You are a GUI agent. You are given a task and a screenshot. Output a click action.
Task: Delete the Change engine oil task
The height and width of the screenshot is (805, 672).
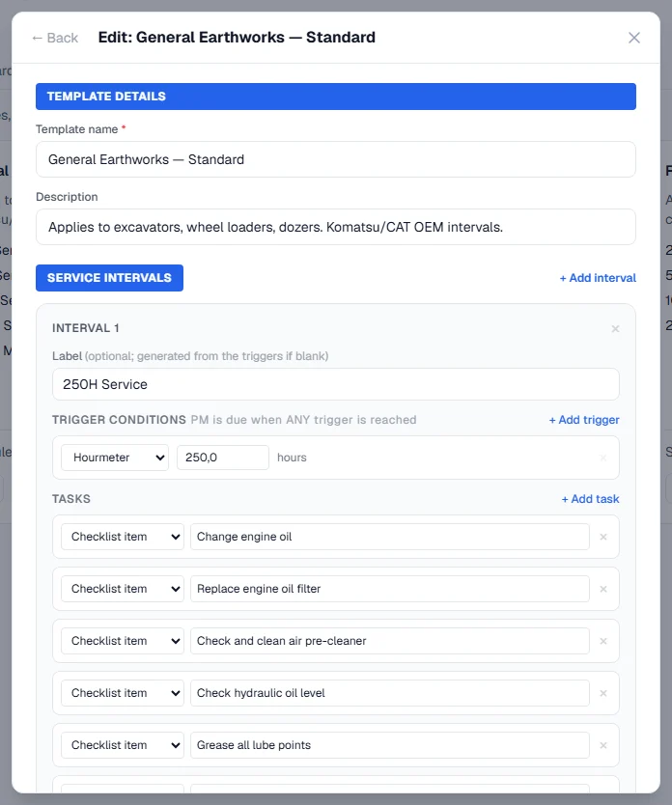(x=603, y=537)
